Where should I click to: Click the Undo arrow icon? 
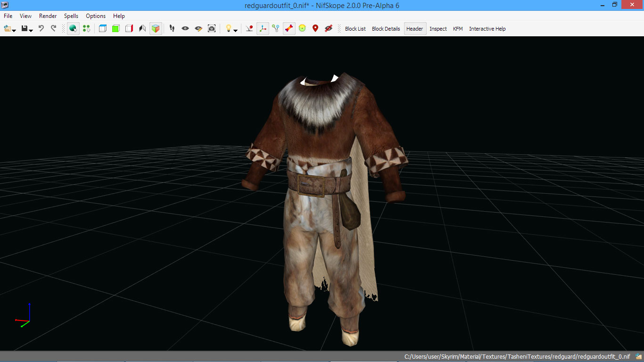(x=41, y=29)
